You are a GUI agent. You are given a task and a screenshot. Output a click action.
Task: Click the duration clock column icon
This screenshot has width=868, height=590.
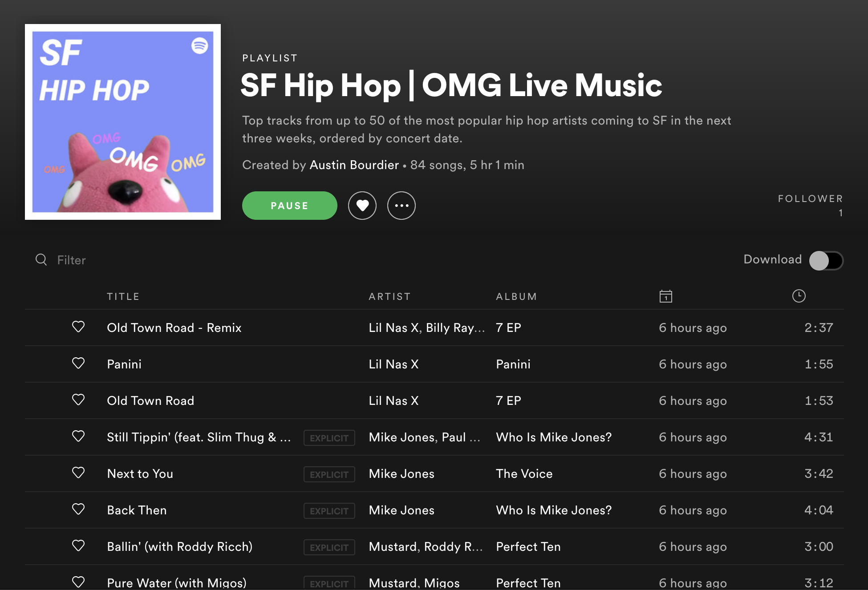coord(798,295)
